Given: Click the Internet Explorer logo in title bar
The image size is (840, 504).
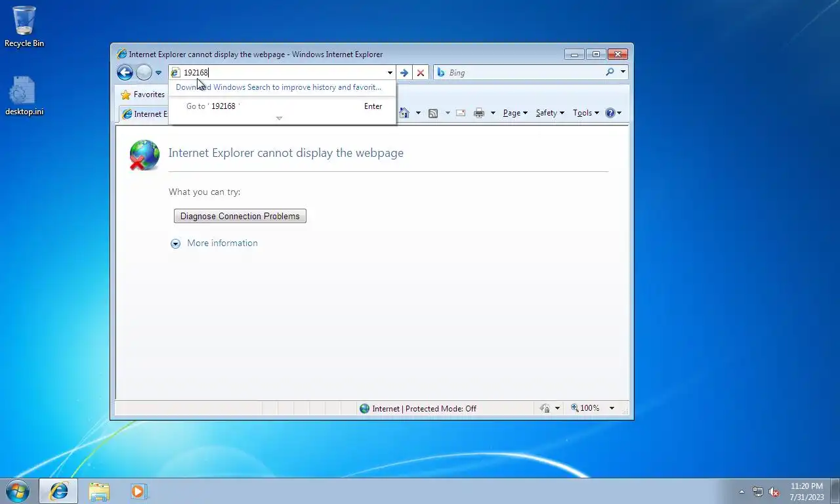Looking at the screenshot, I should pos(121,54).
